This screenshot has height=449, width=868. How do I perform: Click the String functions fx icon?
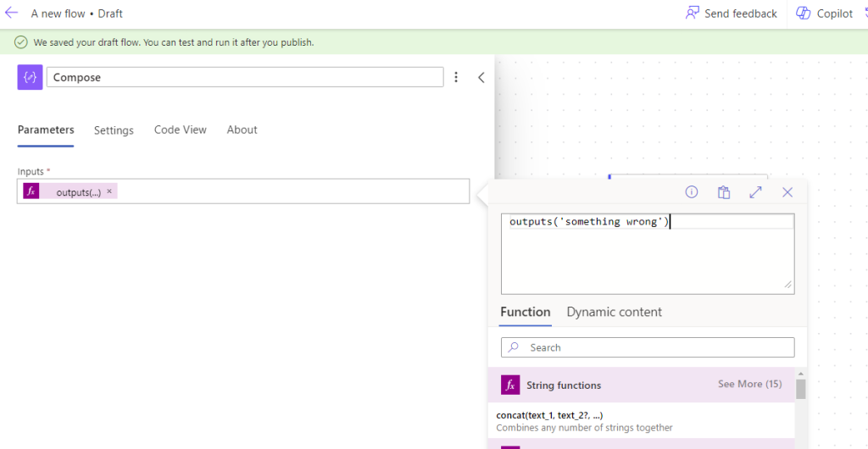pyautogui.click(x=509, y=385)
